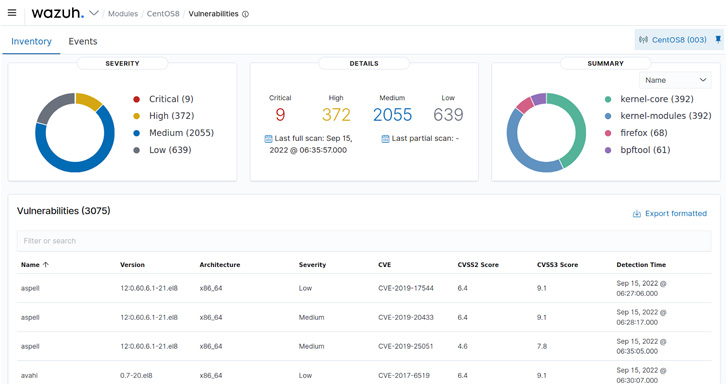Go to Modules breadcrumb
The width and height of the screenshot is (728, 384).
coord(123,14)
